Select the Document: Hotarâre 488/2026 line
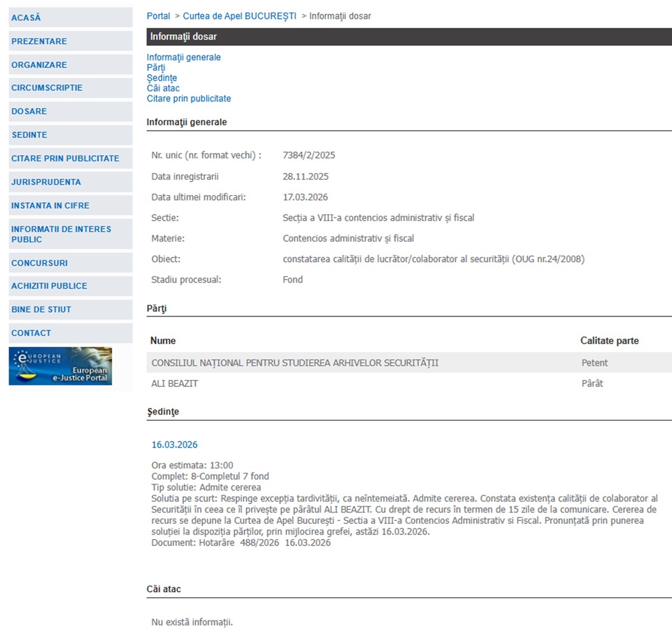Viewport: 672px width, 632px height. 241,542
